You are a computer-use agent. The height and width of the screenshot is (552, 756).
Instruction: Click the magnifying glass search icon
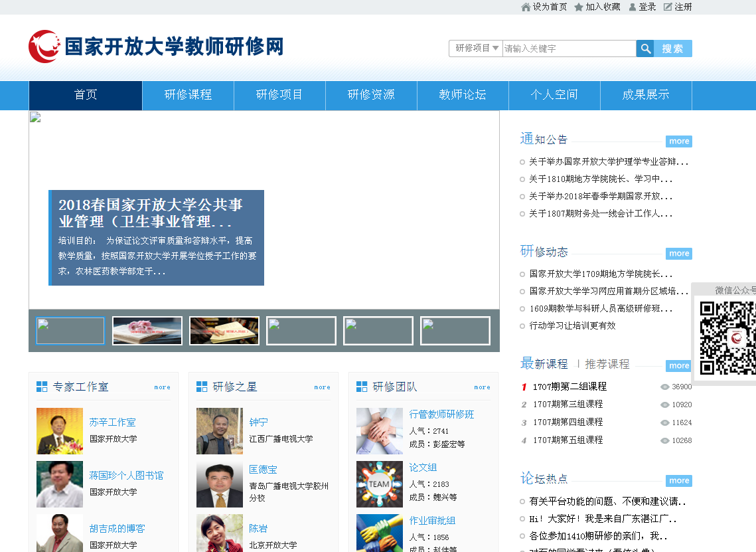[x=645, y=48]
